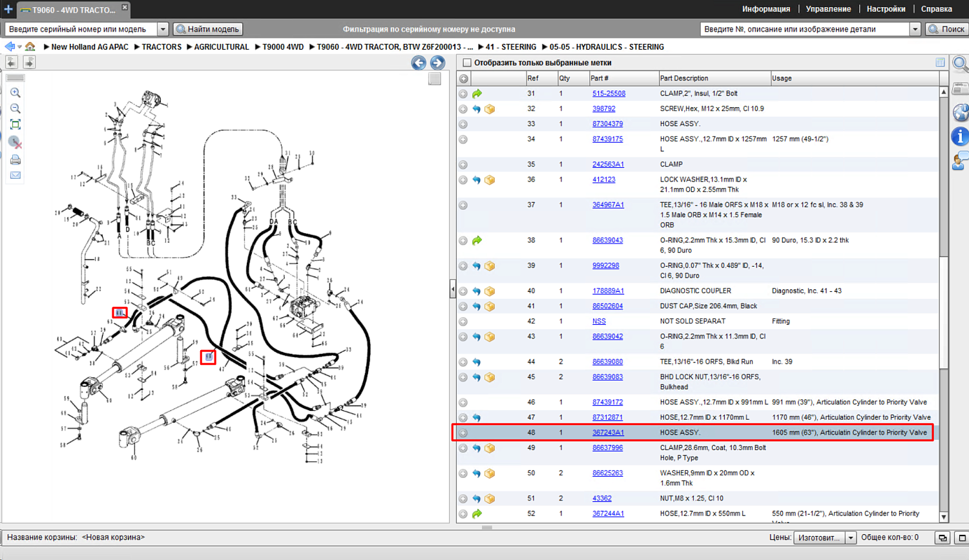Open the globe icon in the right sidebar
Screen dimensions: 969x560
(x=961, y=112)
